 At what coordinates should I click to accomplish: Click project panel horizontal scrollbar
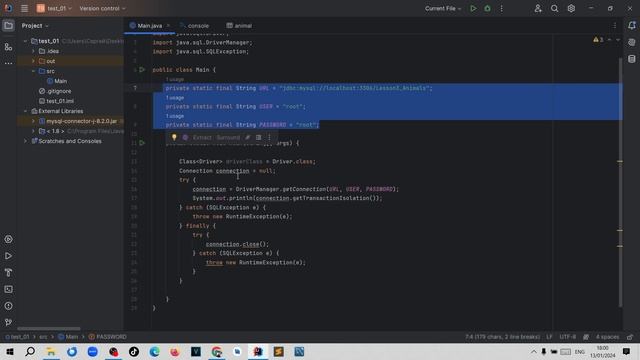[x=49, y=329]
